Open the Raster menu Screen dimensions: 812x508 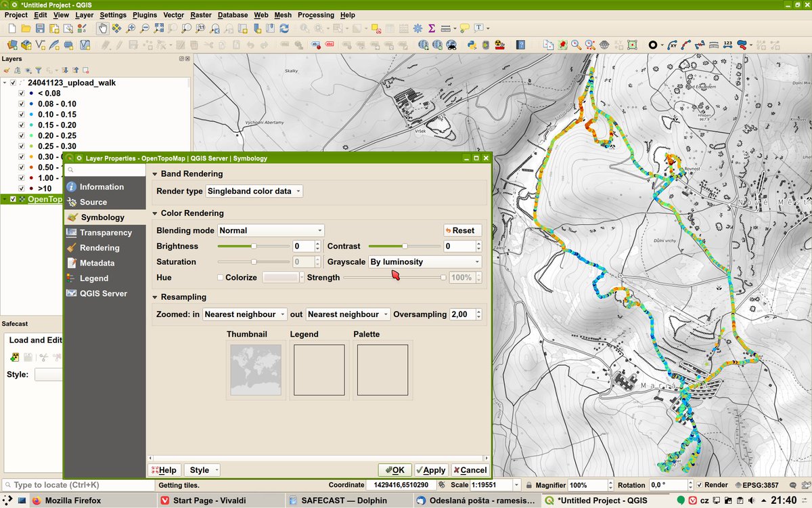(201, 14)
